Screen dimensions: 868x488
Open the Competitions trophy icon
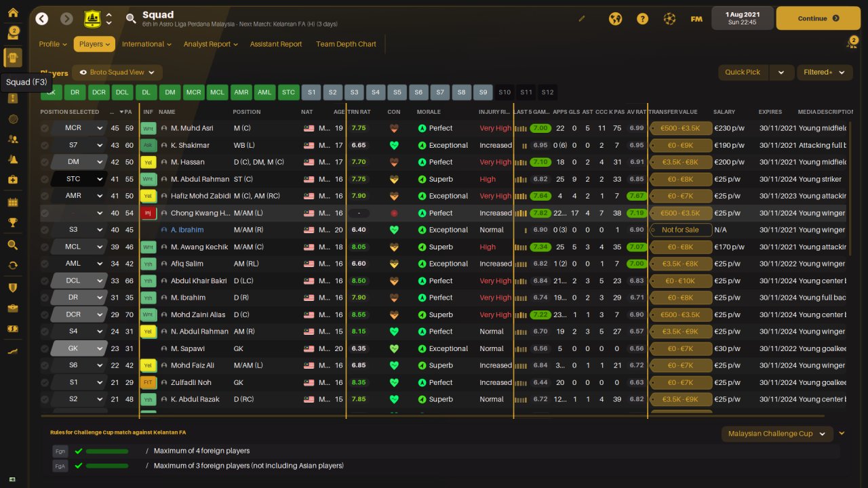pyautogui.click(x=13, y=222)
